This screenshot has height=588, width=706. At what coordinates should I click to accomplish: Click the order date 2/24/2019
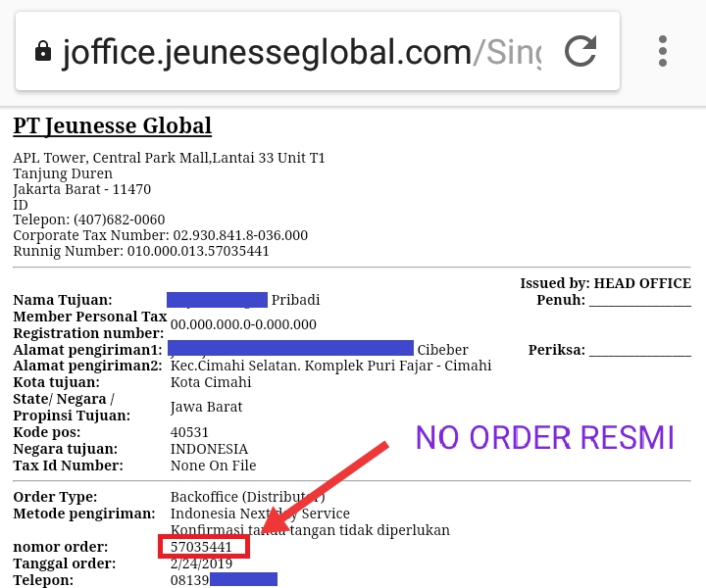201,563
